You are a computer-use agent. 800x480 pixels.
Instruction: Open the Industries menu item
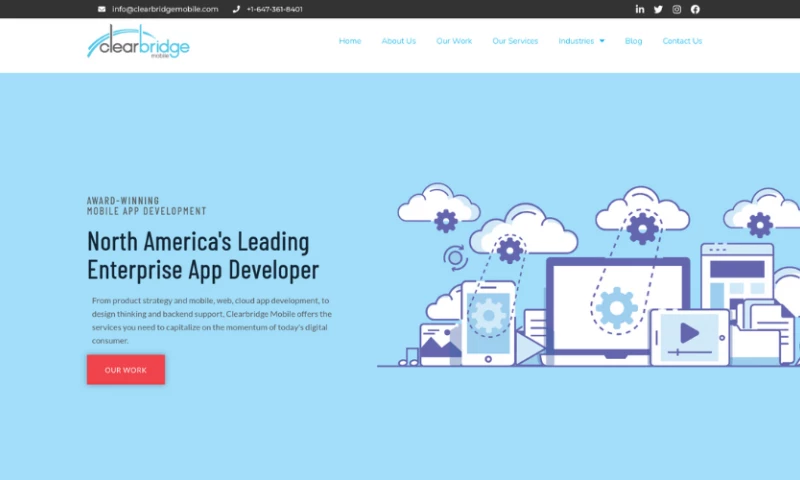point(576,41)
